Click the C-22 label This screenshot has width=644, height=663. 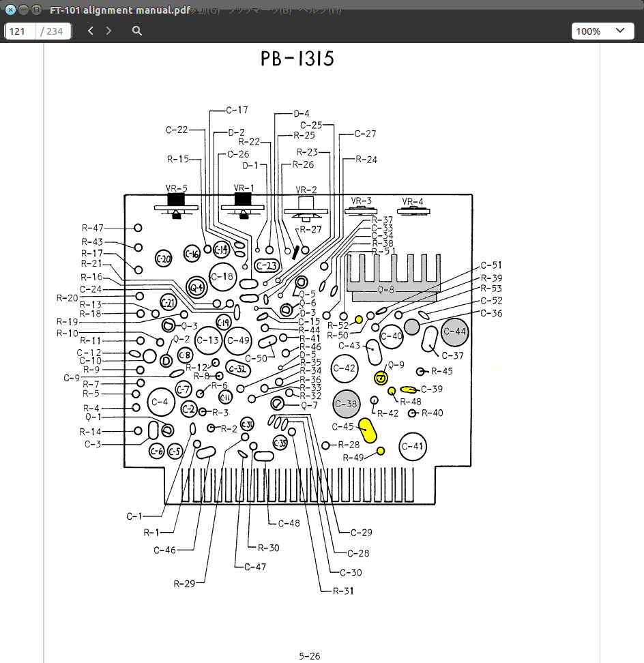point(177,130)
